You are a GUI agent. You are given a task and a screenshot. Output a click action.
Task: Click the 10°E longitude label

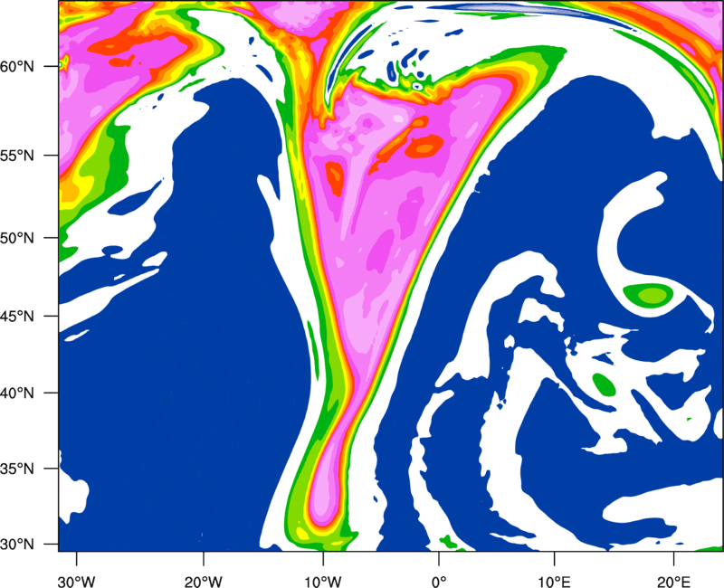coord(554,582)
